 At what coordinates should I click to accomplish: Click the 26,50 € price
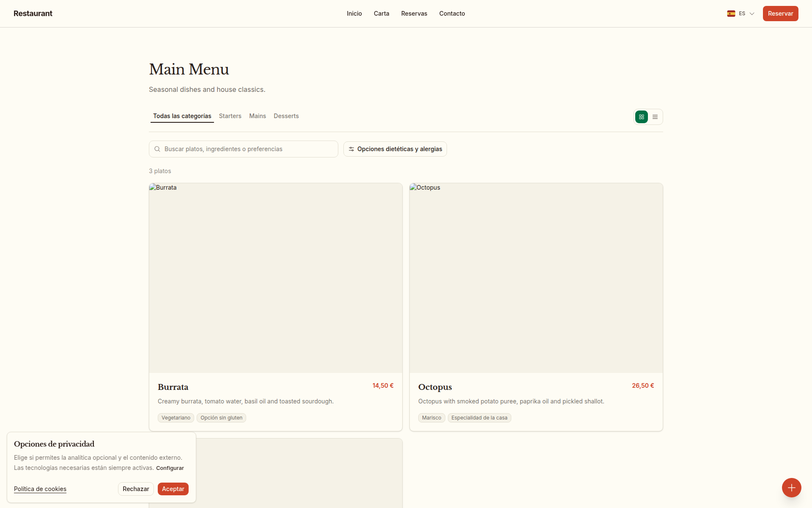(x=643, y=386)
